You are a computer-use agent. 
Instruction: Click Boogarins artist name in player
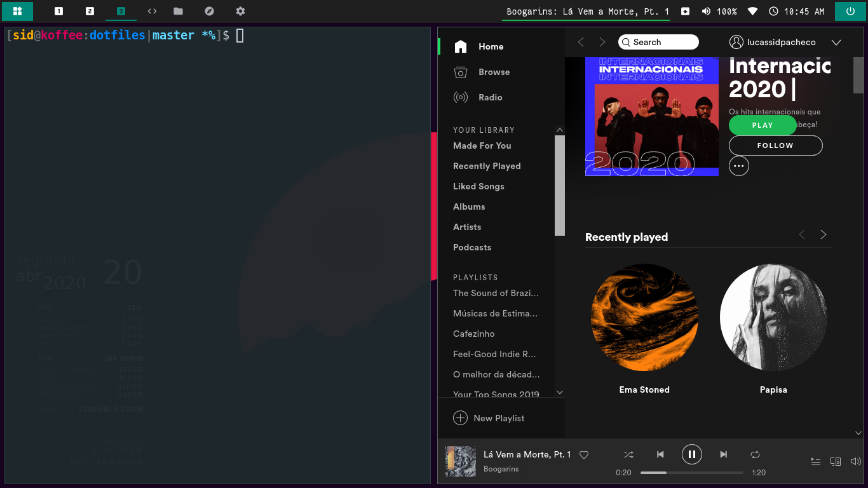(501, 469)
